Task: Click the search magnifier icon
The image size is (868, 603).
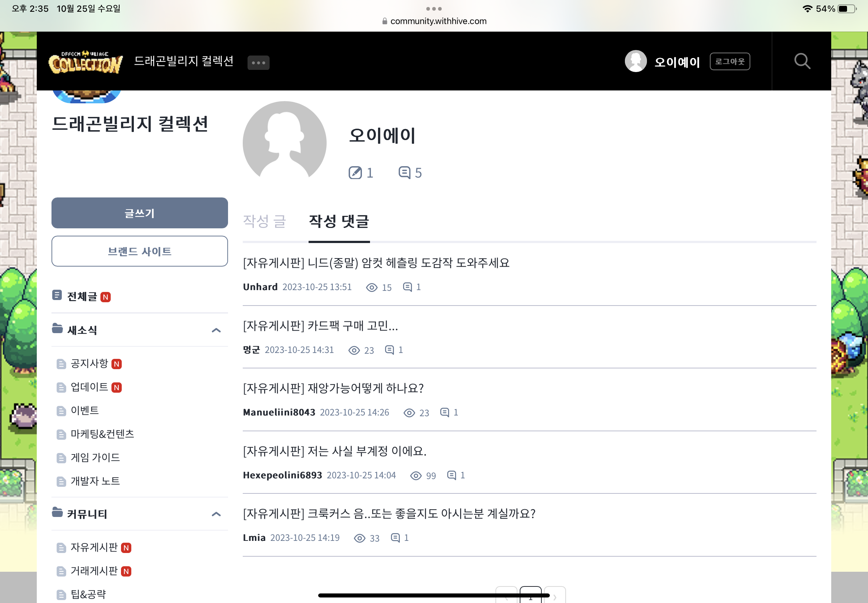Action: 802,61
